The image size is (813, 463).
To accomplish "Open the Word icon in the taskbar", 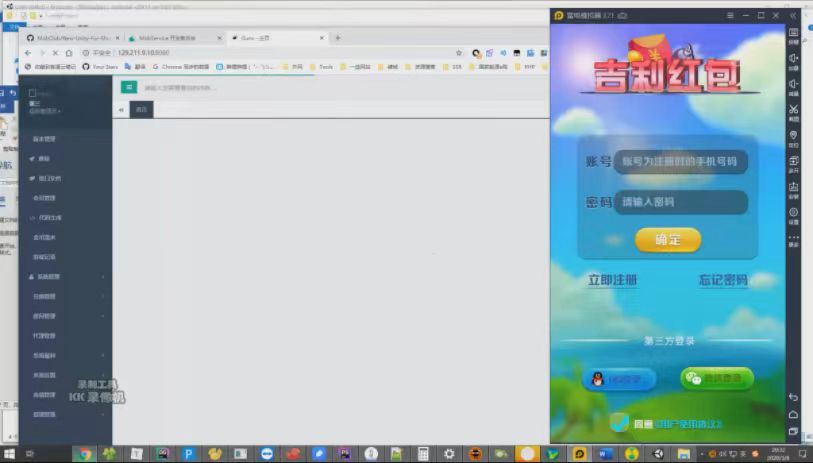I will click(605, 454).
